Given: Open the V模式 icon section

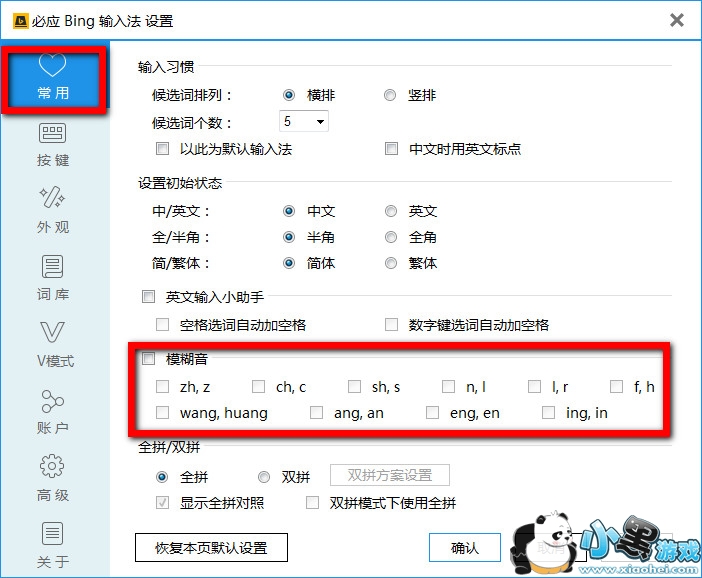Looking at the screenshot, I should click(53, 345).
